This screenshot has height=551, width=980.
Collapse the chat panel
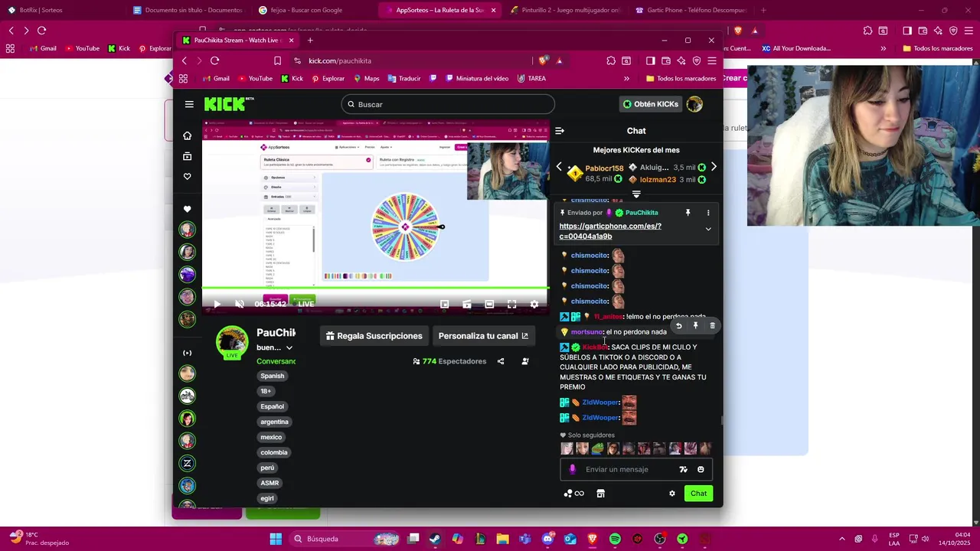click(x=560, y=131)
